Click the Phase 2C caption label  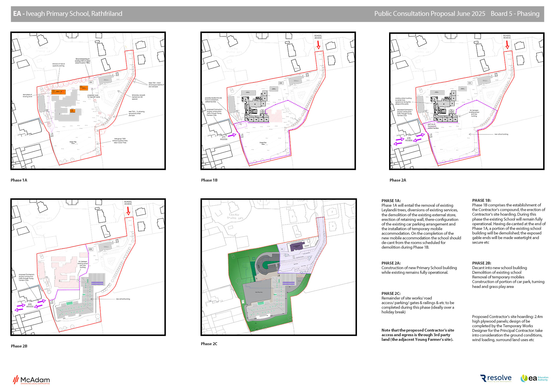pos(209,344)
